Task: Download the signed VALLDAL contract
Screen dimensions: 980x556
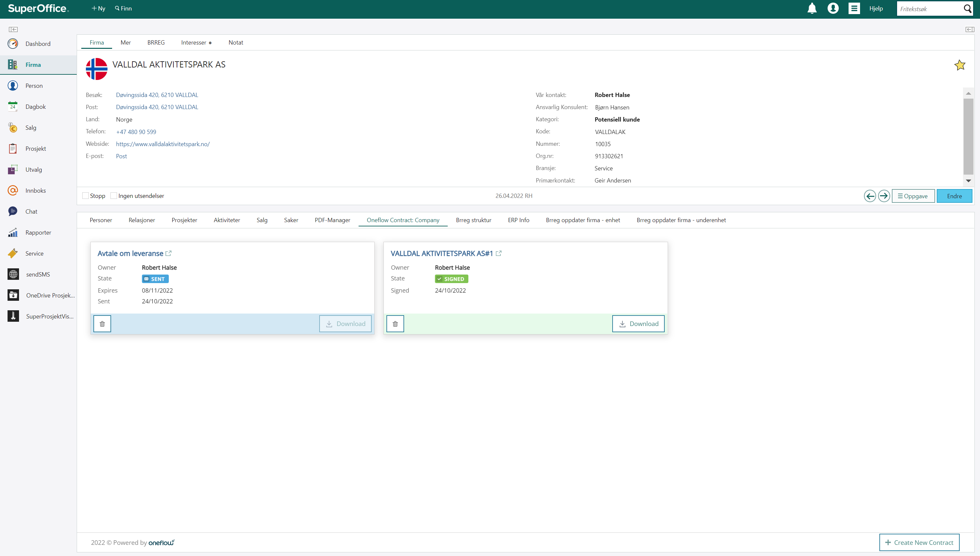Action: point(638,324)
